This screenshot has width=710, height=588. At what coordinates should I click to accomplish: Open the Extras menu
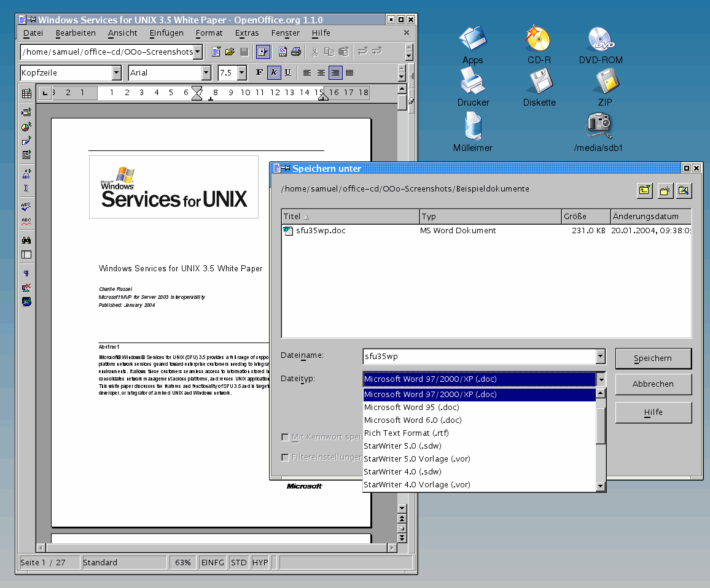tap(247, 33)
